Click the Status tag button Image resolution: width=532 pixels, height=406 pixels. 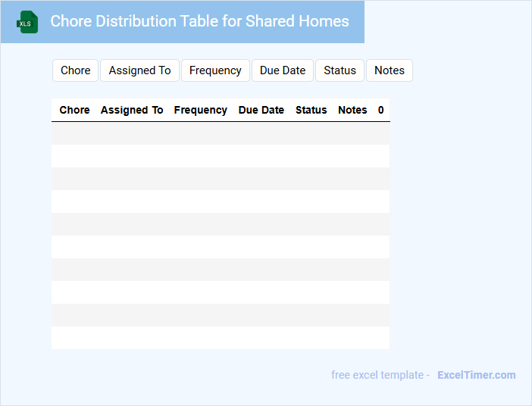coord(340,70)
